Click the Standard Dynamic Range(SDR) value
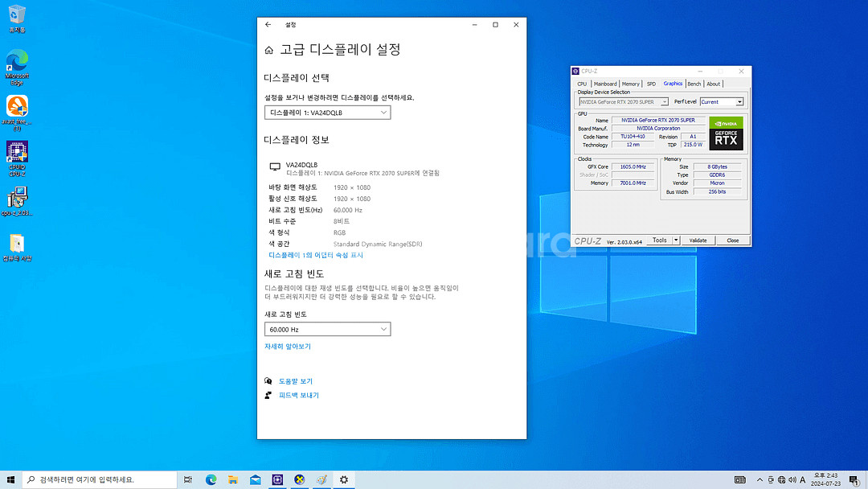This screenshot has width=868, height=489. click(378, 244)
